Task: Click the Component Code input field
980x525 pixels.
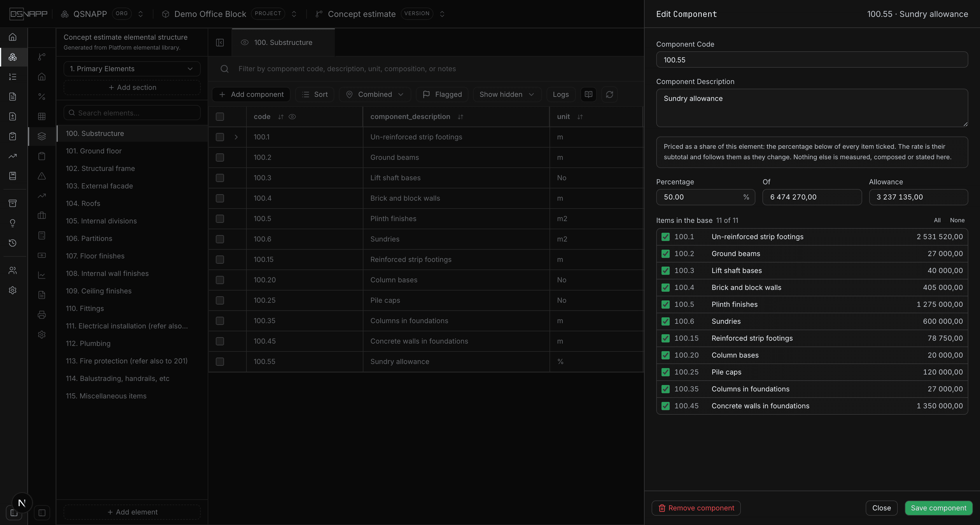Action: 812,60
